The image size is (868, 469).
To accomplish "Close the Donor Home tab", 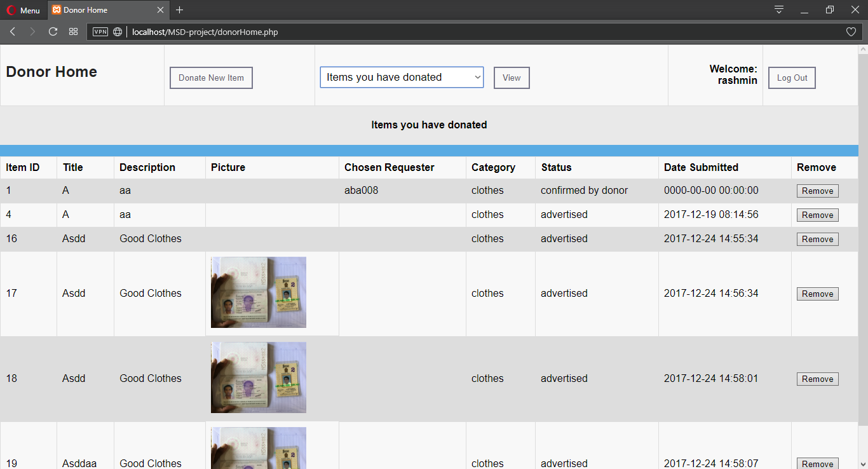I will pyautogui.click(x=160, y=10).
